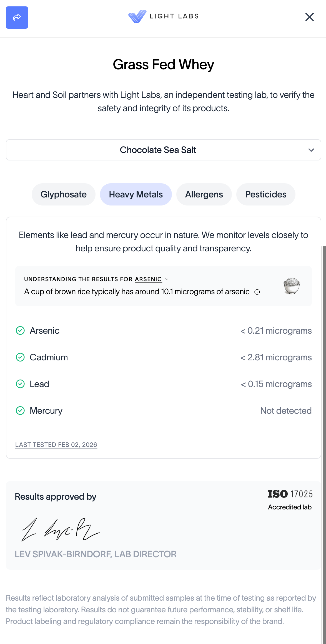
Task: Click the green check next to Cadmium
Action: 20,357
